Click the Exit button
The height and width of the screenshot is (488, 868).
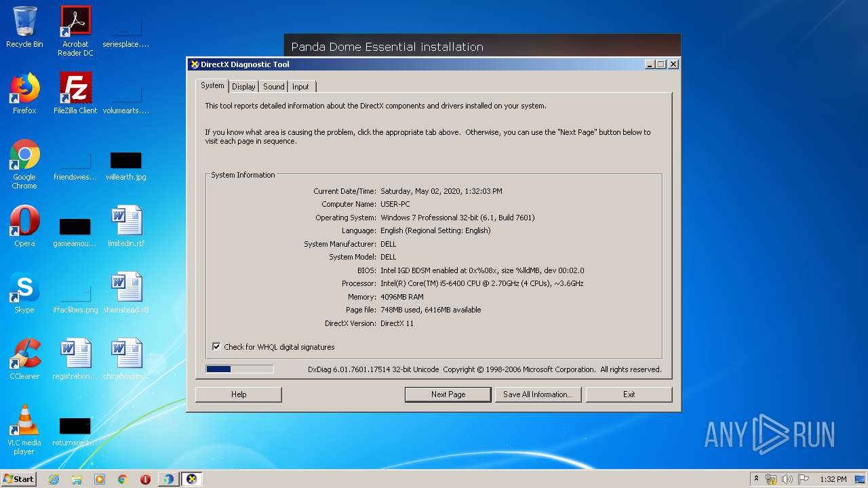click(629, 394)
